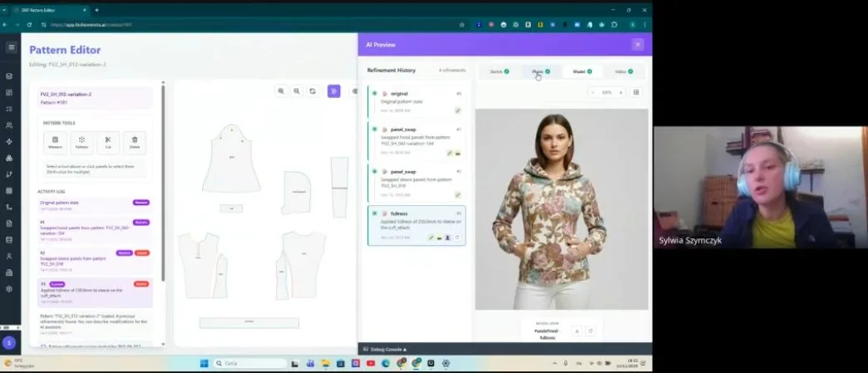Switch to the Photo preview tab
The height and width of the screenshot is (373, 868).
coord(541,71)
